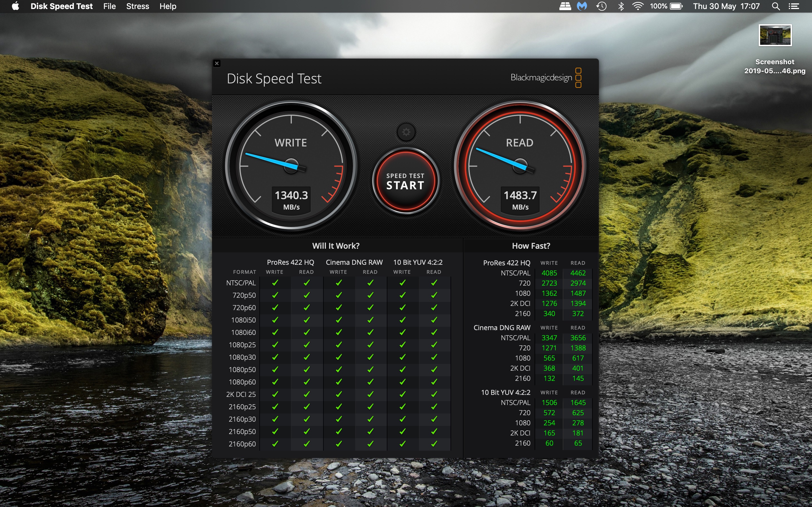Open the Spotlight search icon
The image size is (812, 507).
coord(775,6)
